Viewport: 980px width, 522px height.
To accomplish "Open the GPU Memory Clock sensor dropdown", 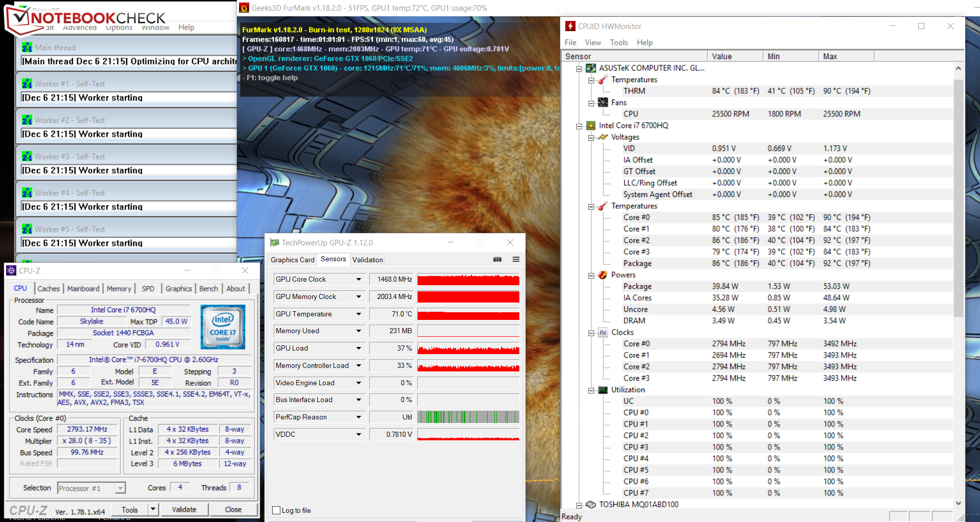I will tap(358, 296).
